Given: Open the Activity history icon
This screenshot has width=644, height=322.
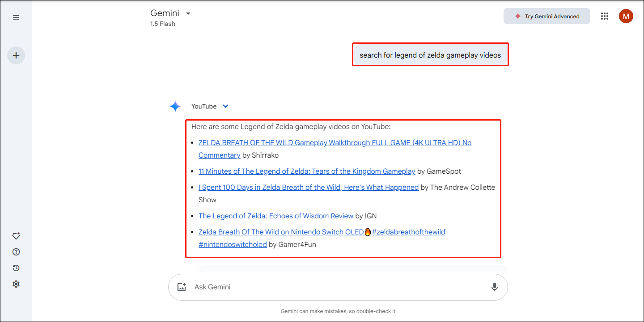Looking at the screenshot, I should 16,268.
